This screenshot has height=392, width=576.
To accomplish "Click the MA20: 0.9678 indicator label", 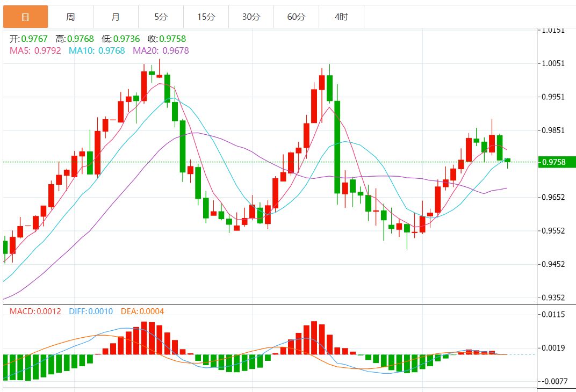I will click(161, 50).
